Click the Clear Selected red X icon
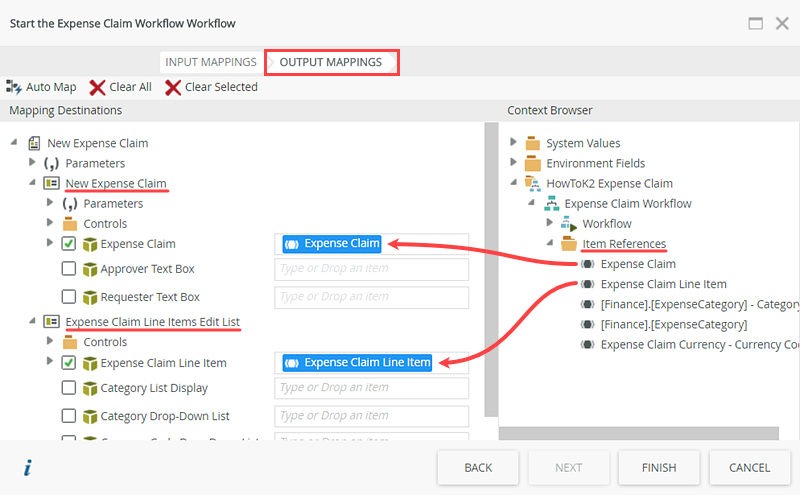This screenshot has width=800, height=495. [x=173, y=87]
